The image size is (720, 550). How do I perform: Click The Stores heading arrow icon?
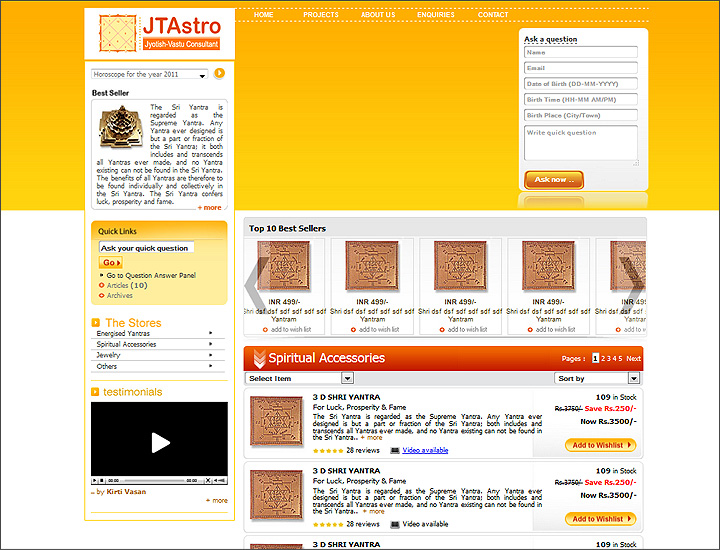tap(96, 323)
